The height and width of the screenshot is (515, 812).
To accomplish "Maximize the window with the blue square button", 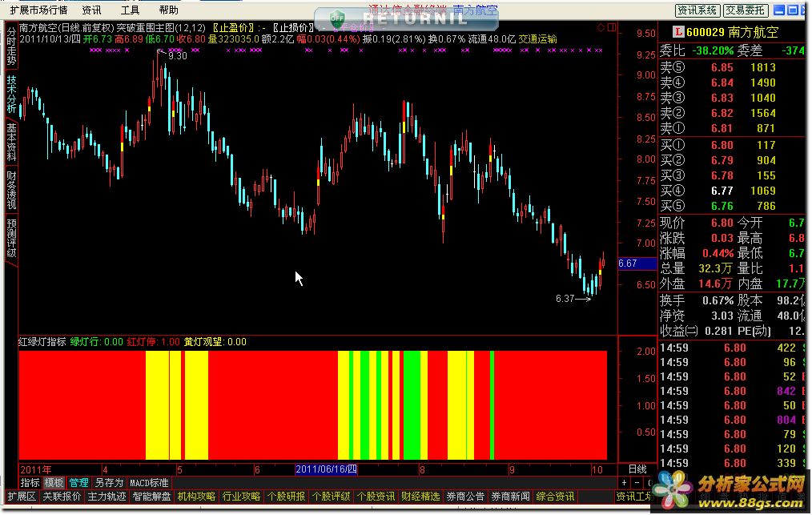I will [792, 10].
